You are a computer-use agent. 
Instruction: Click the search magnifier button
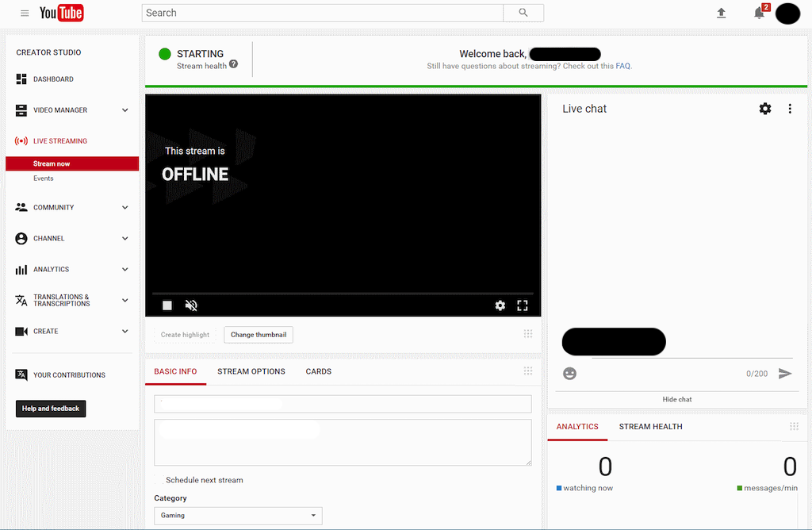[523, 13]
